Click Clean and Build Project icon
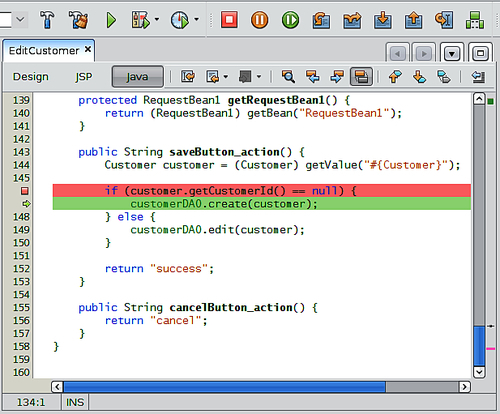 pos(78,20)
